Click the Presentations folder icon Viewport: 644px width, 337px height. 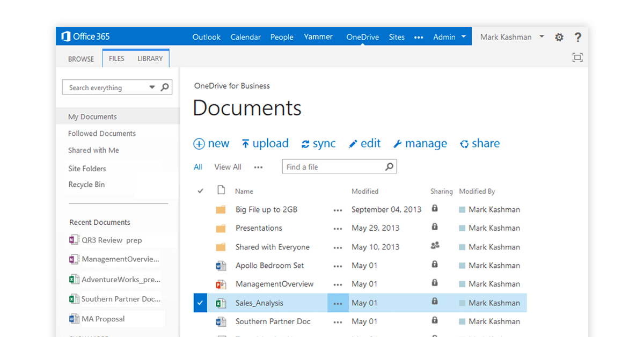coord(221,228)
